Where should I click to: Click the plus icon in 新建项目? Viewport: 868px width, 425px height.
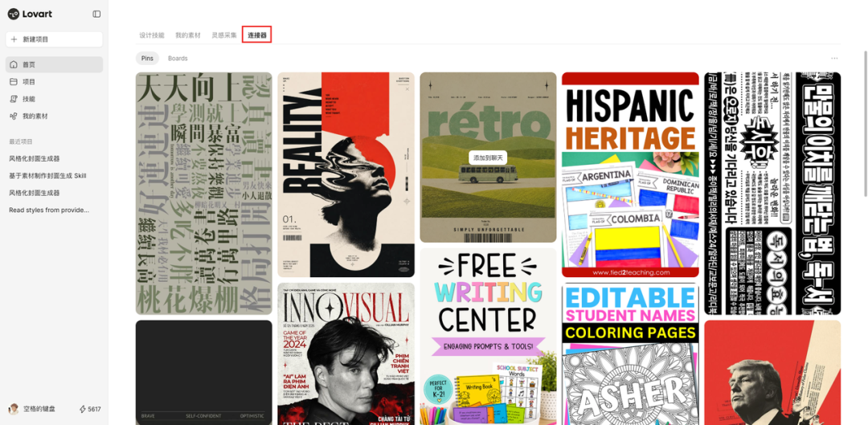pyautogui.click(x=14, y=39)
